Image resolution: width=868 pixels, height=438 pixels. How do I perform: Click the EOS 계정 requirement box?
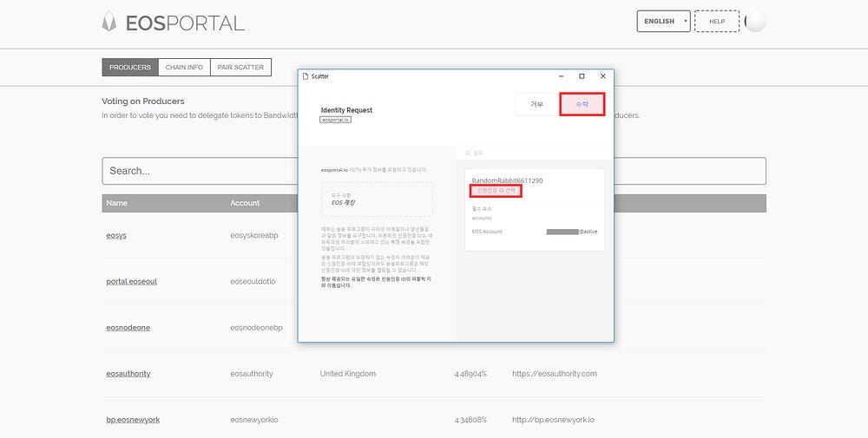point(377,199)
